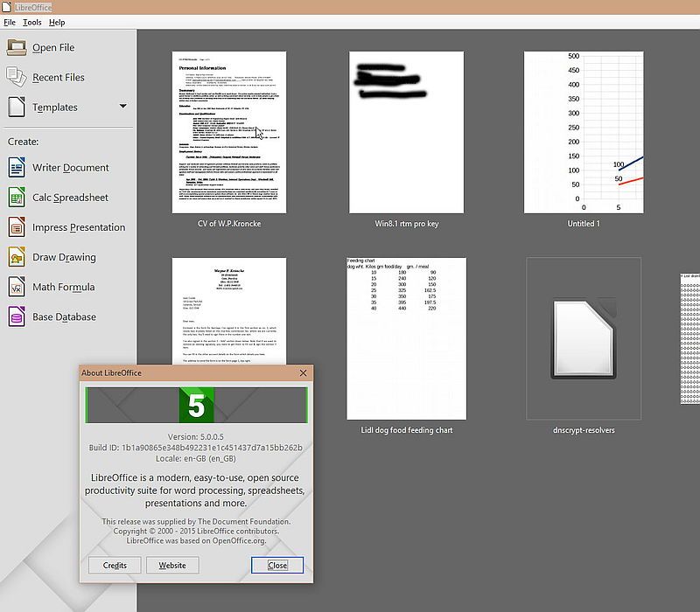The image size is (700, 612).
Task: Open Win8.1 rtm pro key thumbnail
Action: [x=406, y=132]
